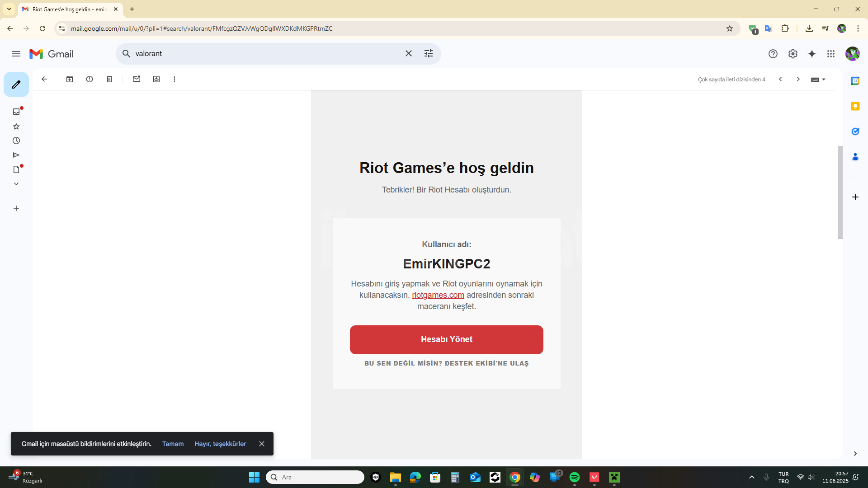The image size is (868, 488).
Task: Report this email as spam
Action: pos(90,79)
